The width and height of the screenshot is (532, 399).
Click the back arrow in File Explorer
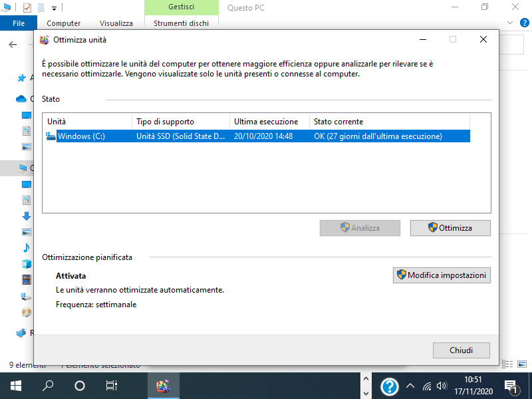click(x=13, y=45)
